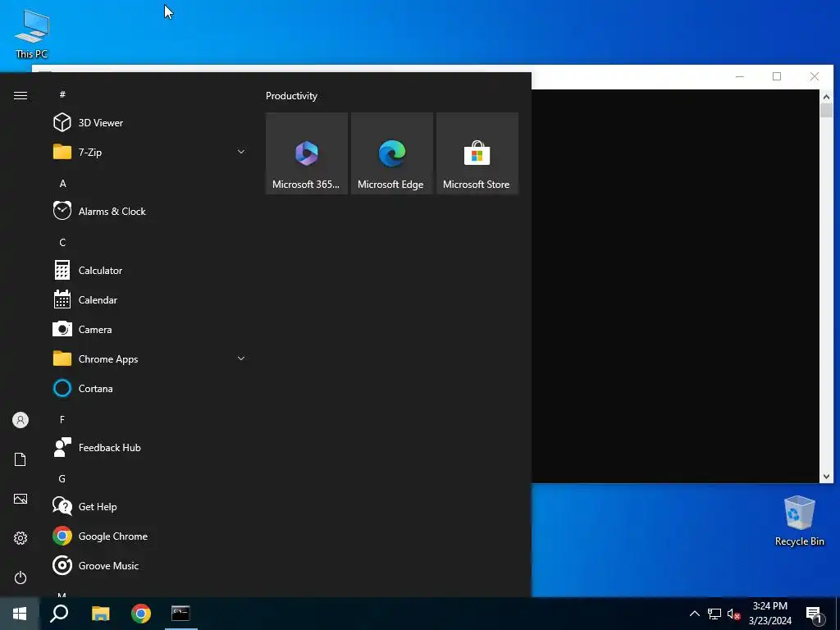
Task: Maximize the console window
Action: [x=777, y=76]
